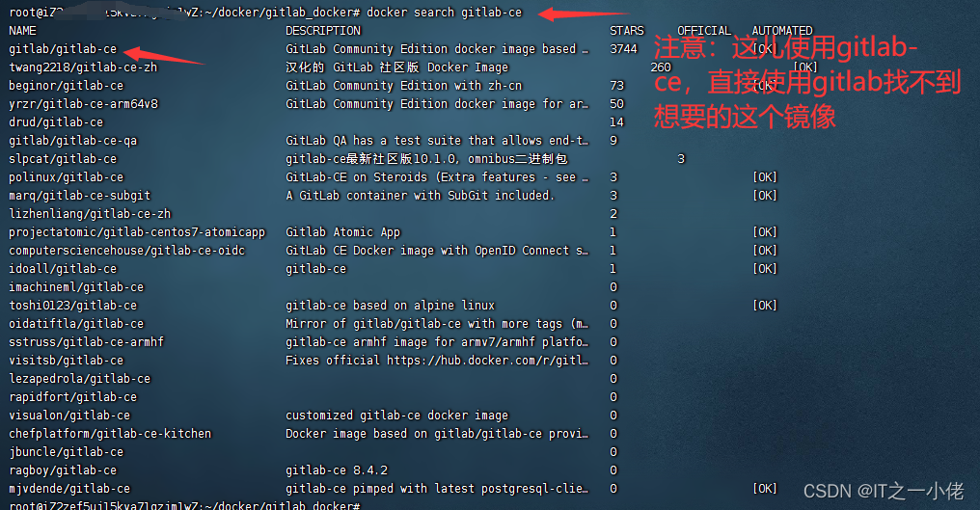Viewport: 980px width, 510px height.
Task: Click description 'gitlab-ce armhf image for armv7/armhf'
Action: tap(437, 342)
